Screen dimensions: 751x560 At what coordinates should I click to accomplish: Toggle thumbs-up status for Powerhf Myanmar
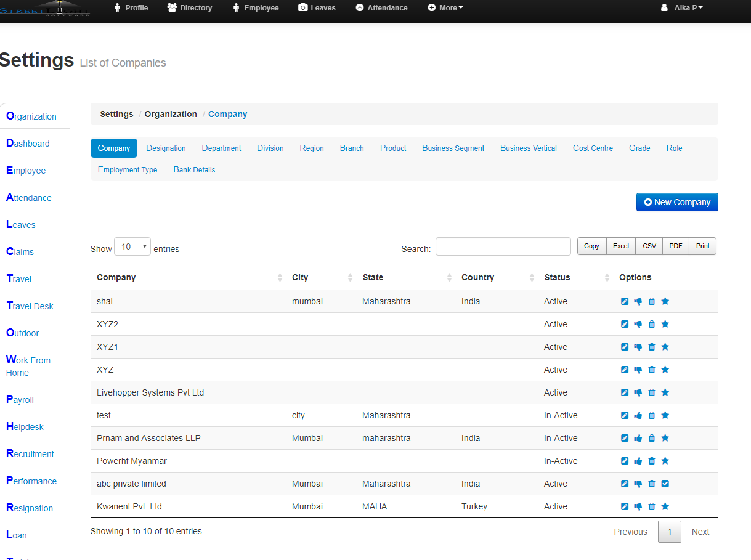(x=638, y=461)
